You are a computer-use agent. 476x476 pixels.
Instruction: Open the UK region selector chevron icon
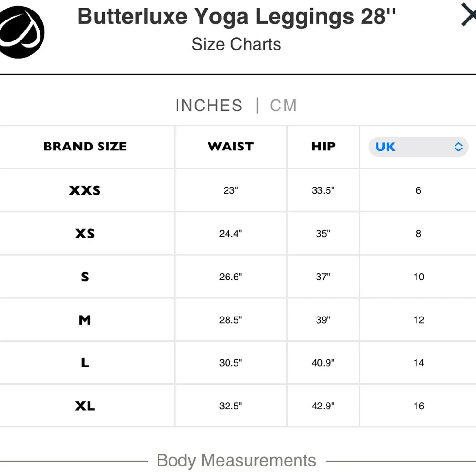pos(458,147)
